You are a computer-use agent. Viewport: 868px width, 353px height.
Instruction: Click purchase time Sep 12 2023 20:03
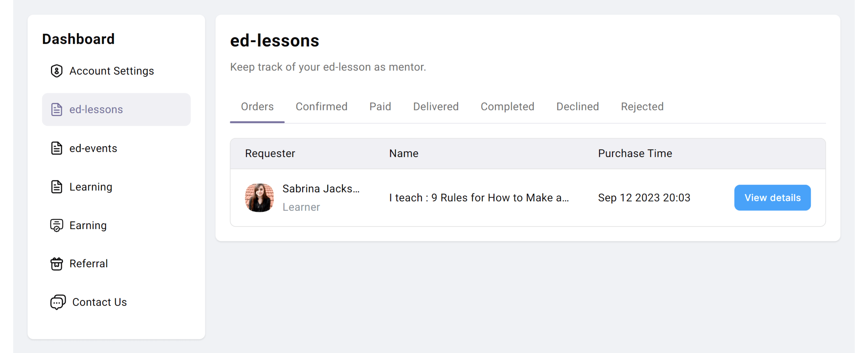[x=644, y=198]
